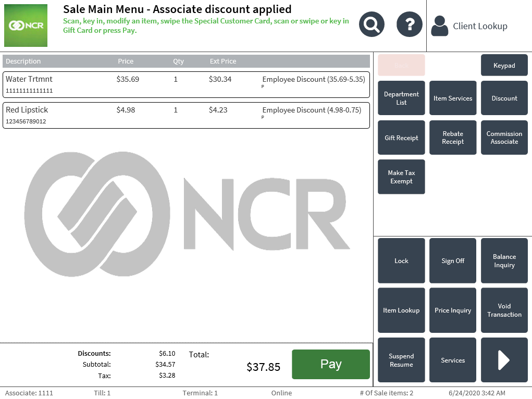
Task: Open the Department List
Action: coord(401,98)
